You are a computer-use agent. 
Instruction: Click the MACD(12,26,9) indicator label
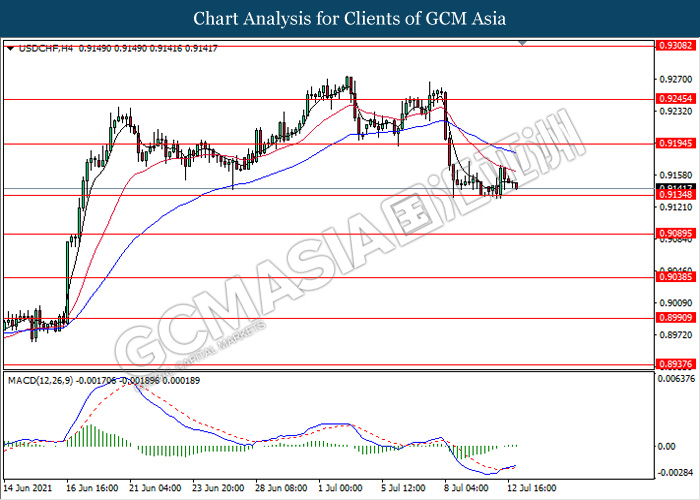tap(40, 381)
